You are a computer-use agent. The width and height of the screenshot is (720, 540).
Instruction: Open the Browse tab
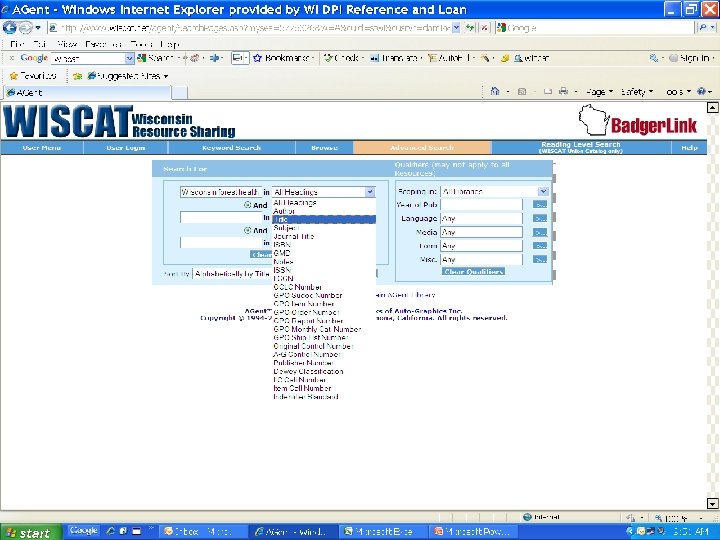click(324, 148)
